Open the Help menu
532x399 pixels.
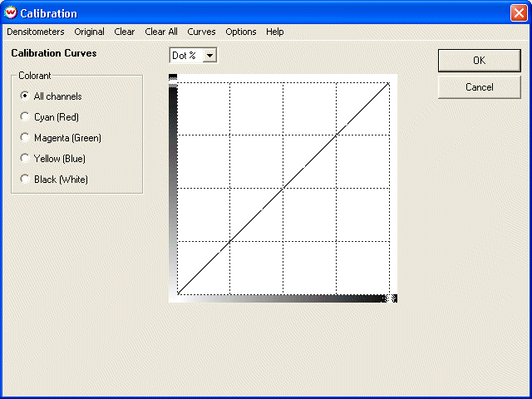point(275,32)
